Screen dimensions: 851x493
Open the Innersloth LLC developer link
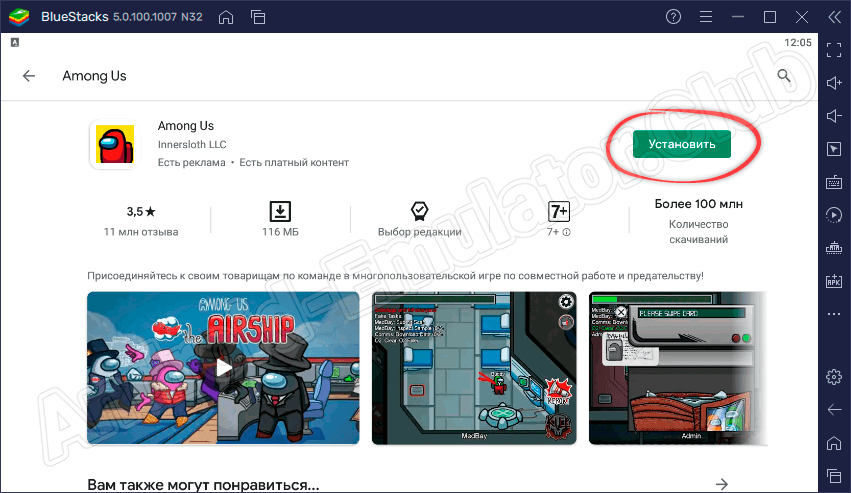pos(193,144)
